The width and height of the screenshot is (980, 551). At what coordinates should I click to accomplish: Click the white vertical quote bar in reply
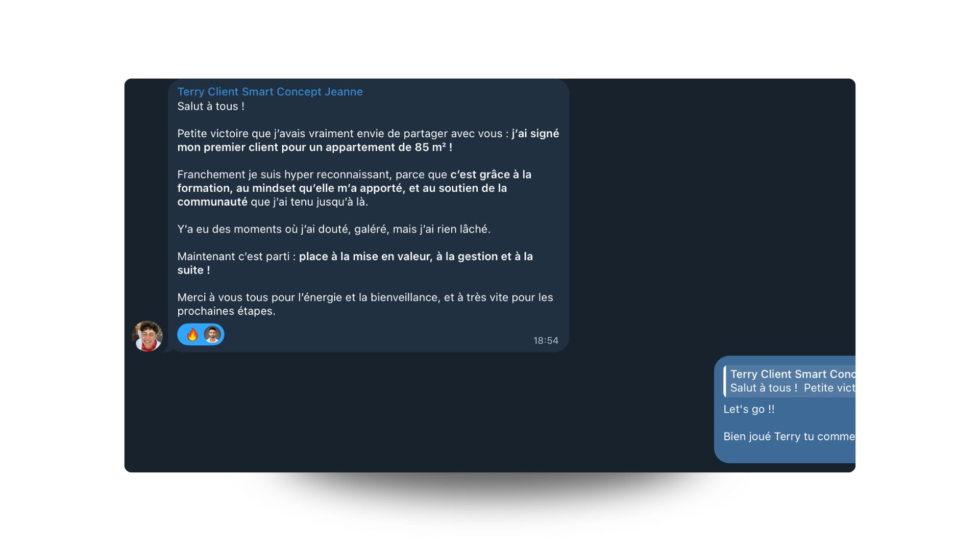(x=725, y=381)
